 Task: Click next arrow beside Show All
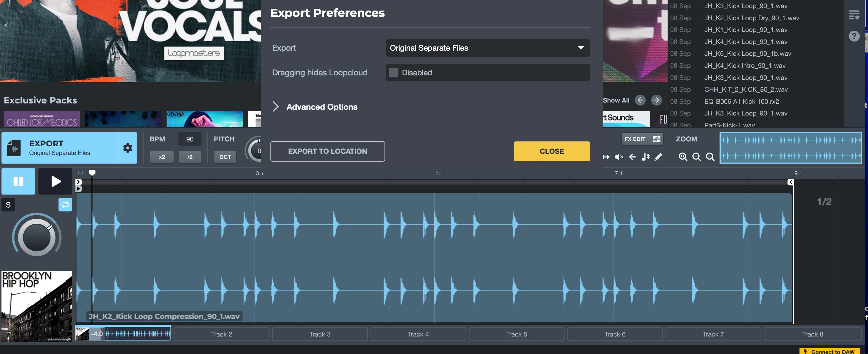[656, 100]
